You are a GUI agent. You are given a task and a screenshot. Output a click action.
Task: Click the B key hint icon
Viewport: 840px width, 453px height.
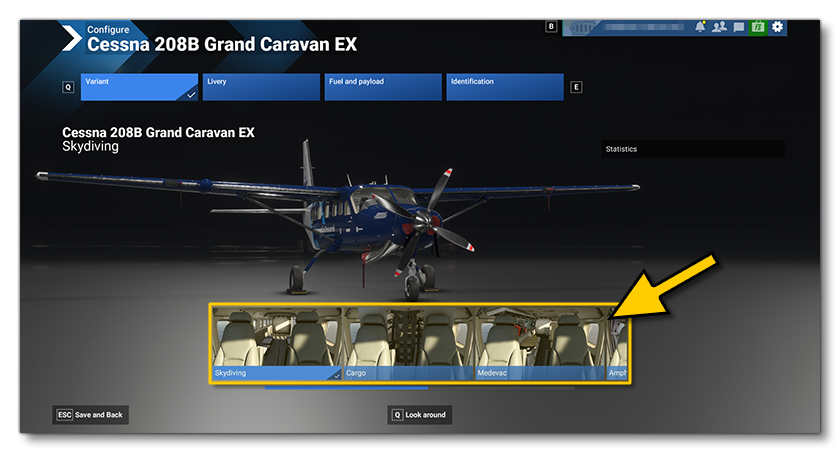click(x=551, y=26)
